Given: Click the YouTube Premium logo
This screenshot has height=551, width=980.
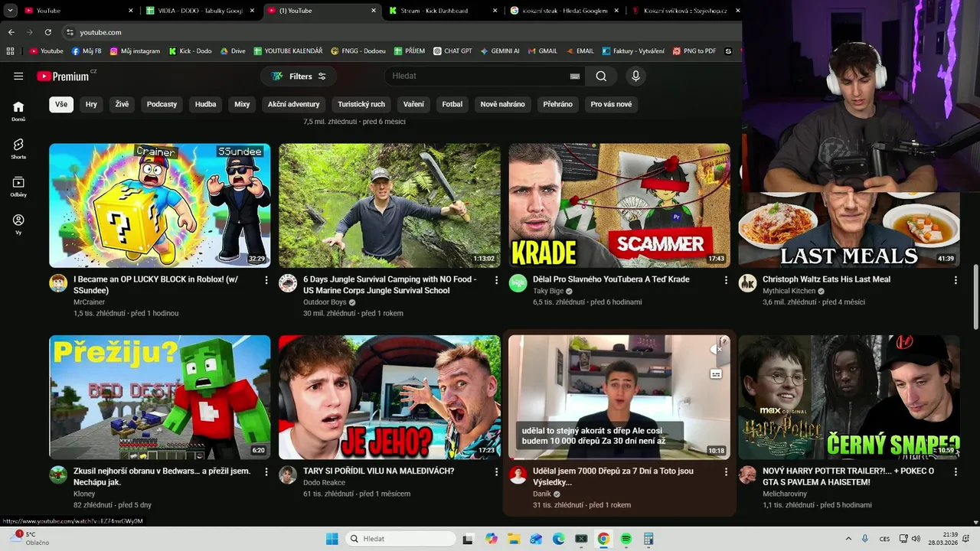Looking at the screenshot, I should (64, 76).
